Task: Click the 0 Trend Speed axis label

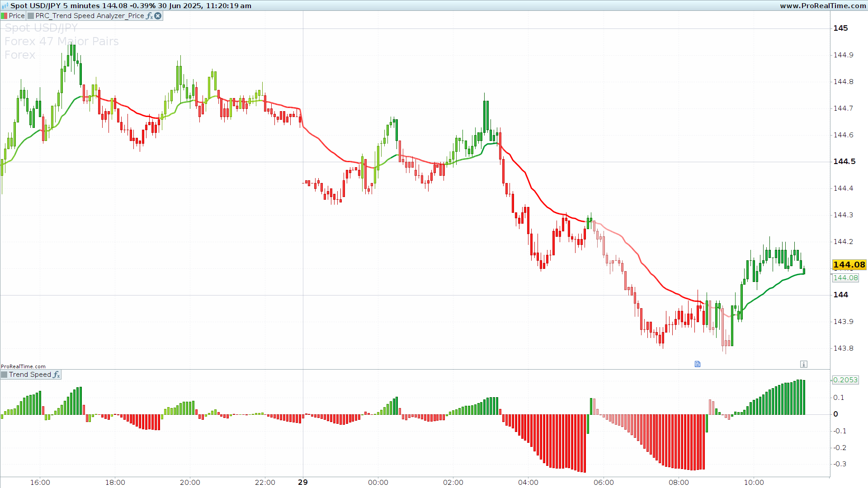Action: pyautogui.click(x=835, y=414)
